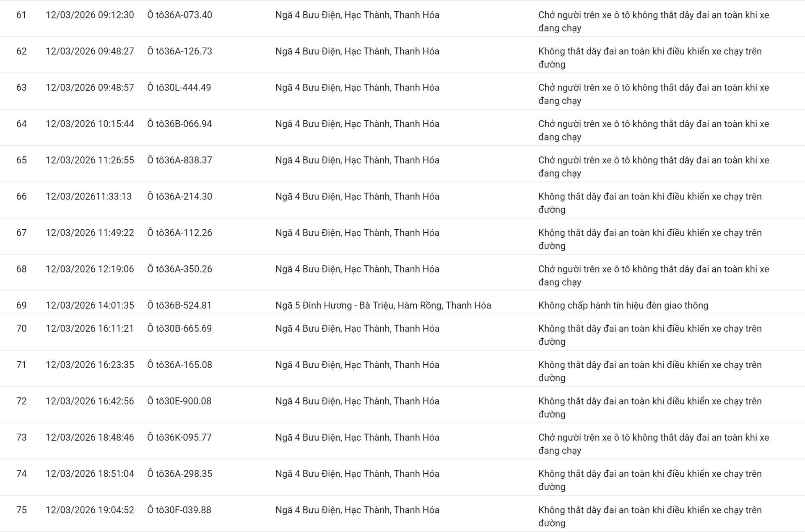Click row number 73
805x532 pixels.
tap(21, 438)
